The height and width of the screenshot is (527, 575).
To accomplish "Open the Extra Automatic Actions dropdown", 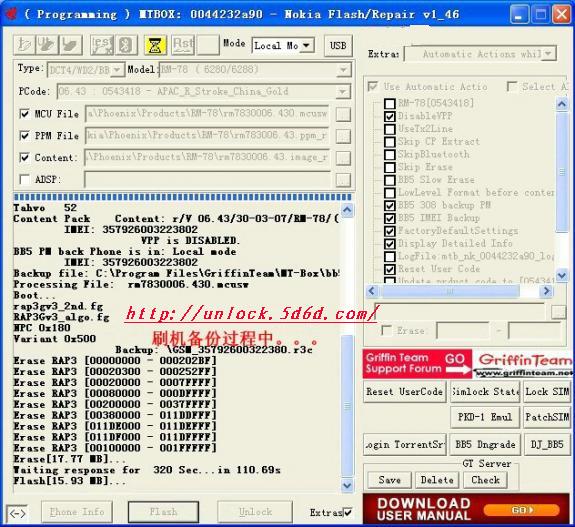I will coord(480,54).
